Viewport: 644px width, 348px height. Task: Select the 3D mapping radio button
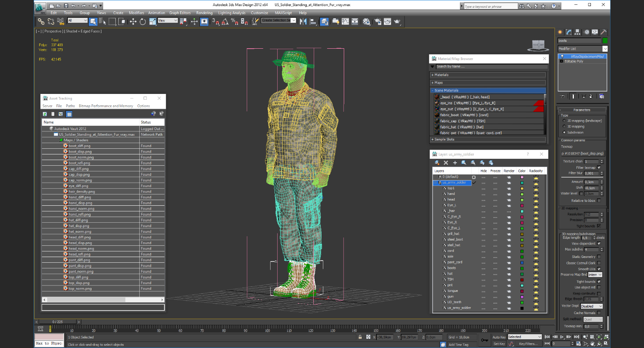coord(565,127)
